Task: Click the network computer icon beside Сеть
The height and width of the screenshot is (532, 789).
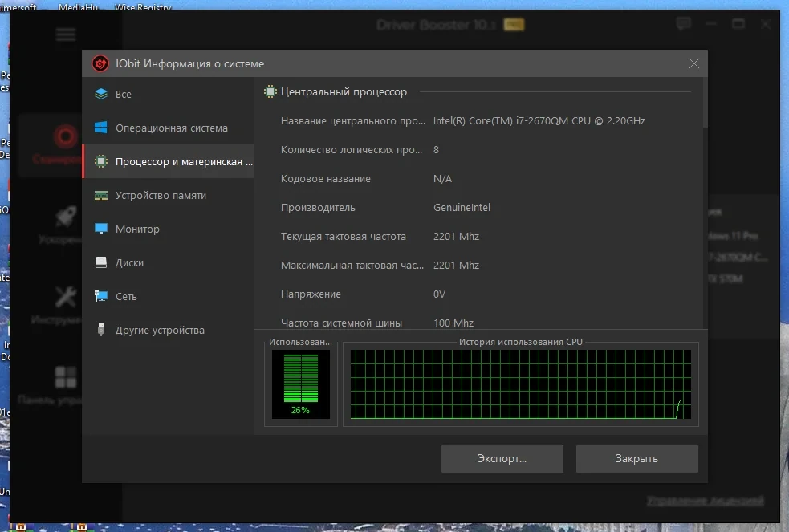Action: click(x=101, y=296)
